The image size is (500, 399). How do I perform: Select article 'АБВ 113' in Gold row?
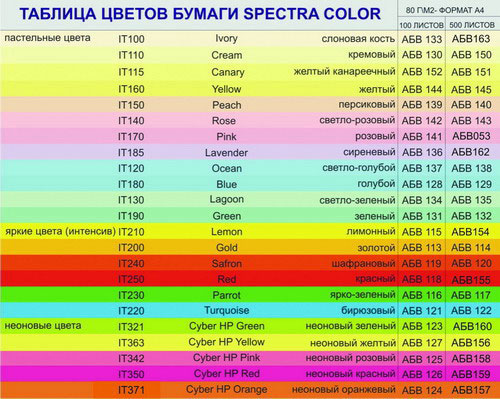point(422,248)
